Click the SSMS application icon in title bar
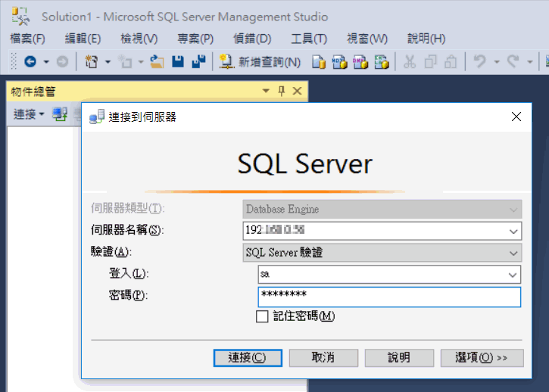This screenshot has width=549, height=392. tap(20, 16)
